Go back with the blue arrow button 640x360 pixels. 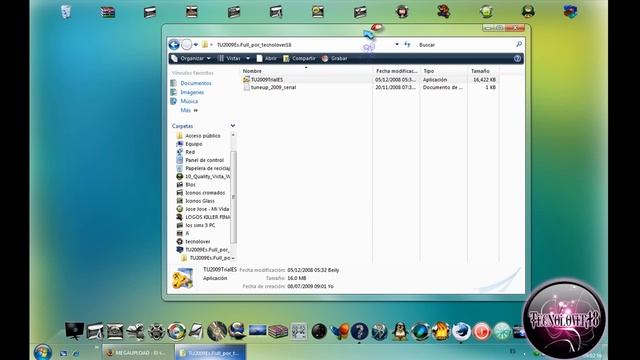point(174,45)
